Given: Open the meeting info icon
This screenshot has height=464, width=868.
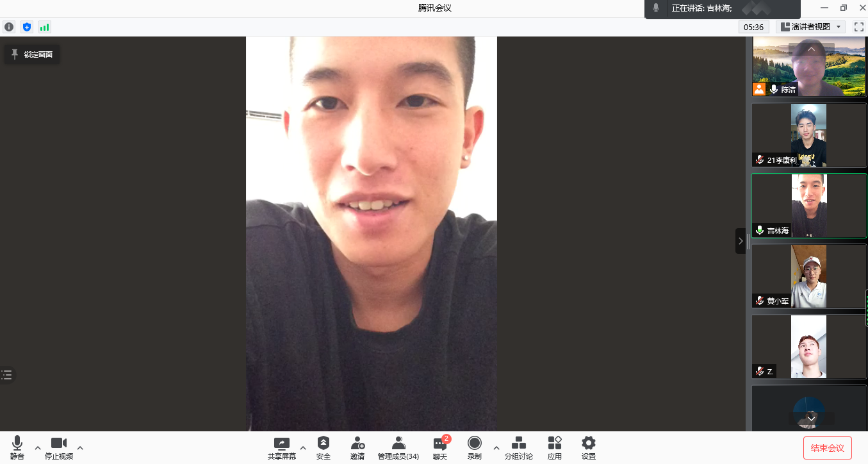Looking at the screenshot, I should [9, 27].
